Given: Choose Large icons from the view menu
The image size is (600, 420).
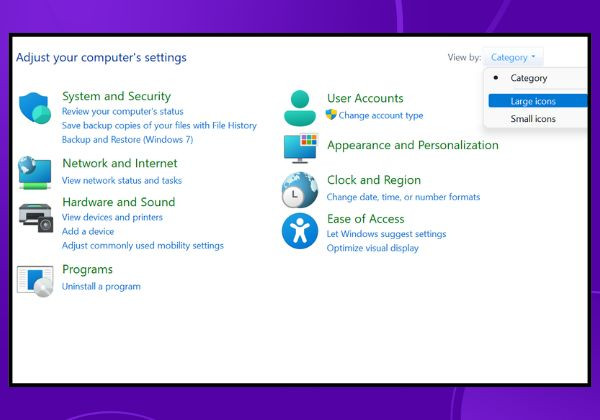Looking at the screenshot, I should point(538,101).
